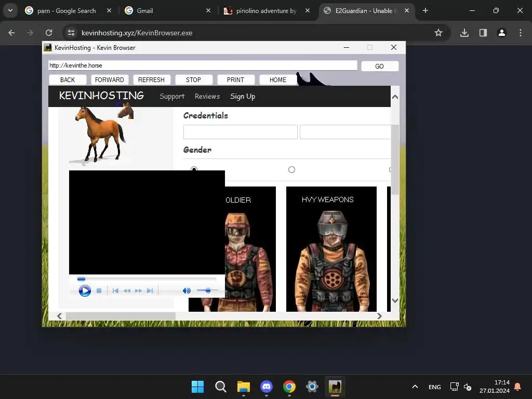532x399 pixels.
Task: Open Discord from the taskbar
Action: 267,387
